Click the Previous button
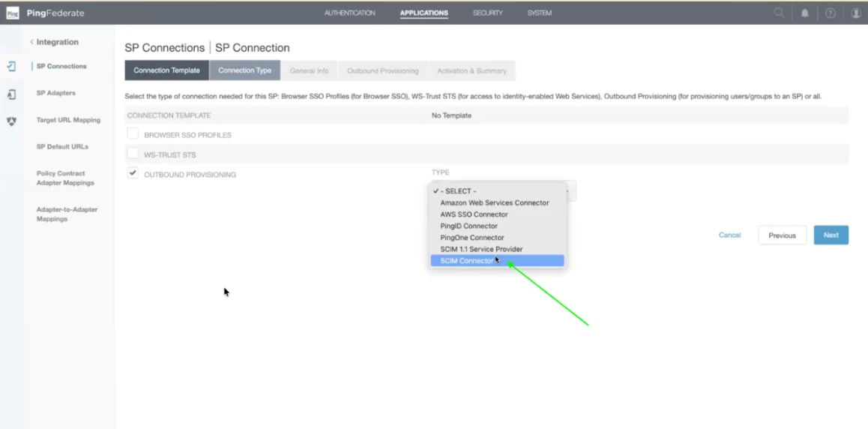 (x=782, y=235)
